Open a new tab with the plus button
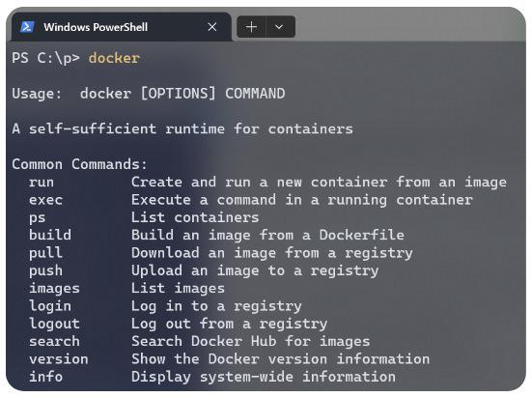Viewport: 532px width, 397px height. click(251, 27)
